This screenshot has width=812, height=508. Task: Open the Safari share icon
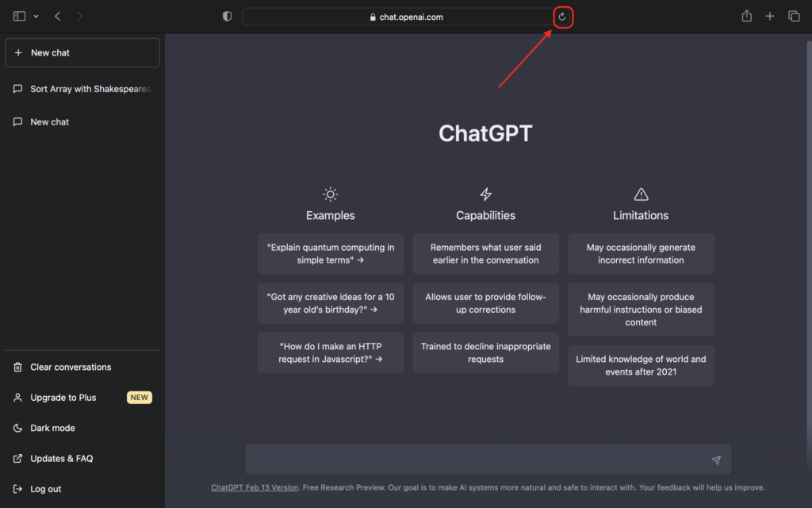click(x=746, y=17)
